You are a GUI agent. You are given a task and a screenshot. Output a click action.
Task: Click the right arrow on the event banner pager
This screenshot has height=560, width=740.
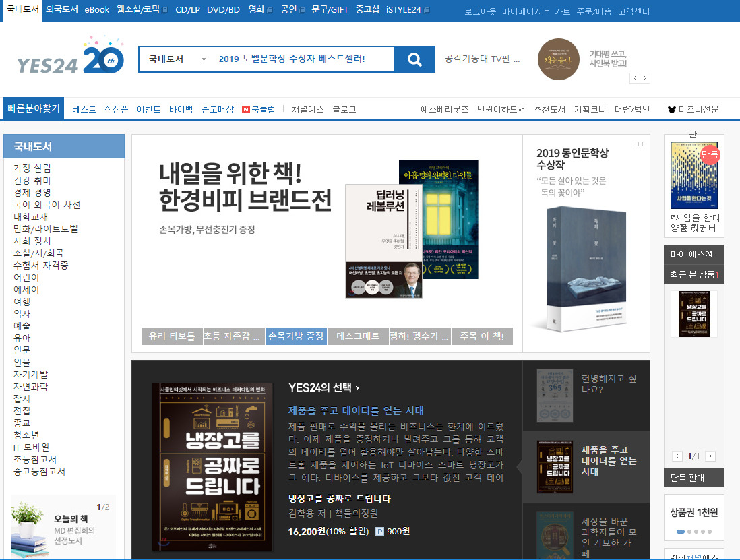[x=645, y=77]
